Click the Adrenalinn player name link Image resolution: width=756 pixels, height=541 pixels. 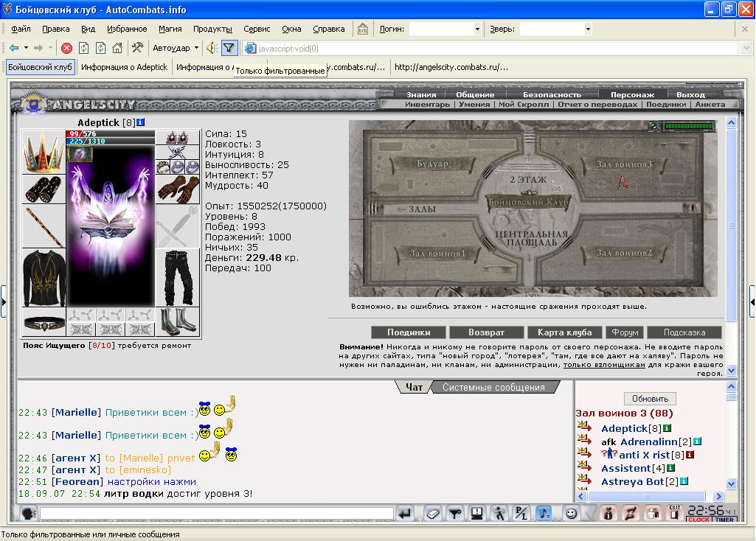[649, 441]
